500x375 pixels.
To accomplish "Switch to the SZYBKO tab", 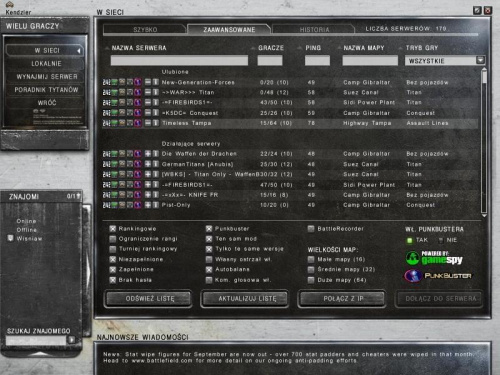I will tap(145, 29).
